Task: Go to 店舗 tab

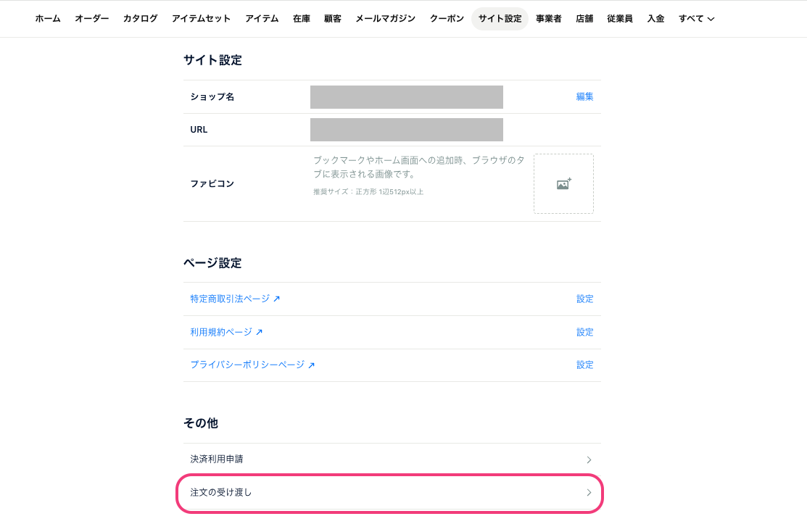Action: click(584, 19)
